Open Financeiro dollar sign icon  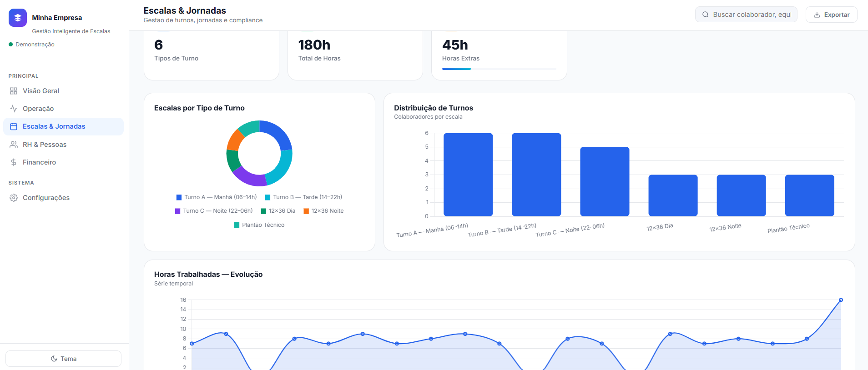click(x=14, y=162)
